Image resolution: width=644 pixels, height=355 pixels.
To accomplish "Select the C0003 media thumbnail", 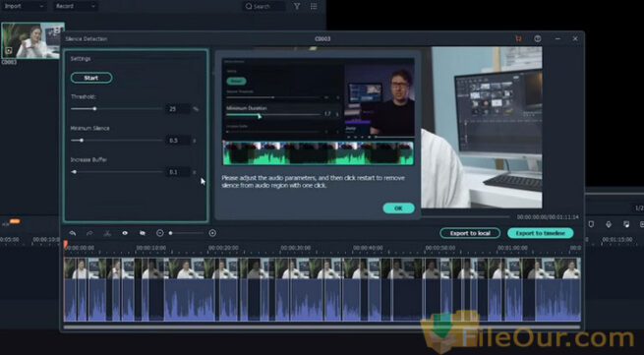I will pos(32,40).
